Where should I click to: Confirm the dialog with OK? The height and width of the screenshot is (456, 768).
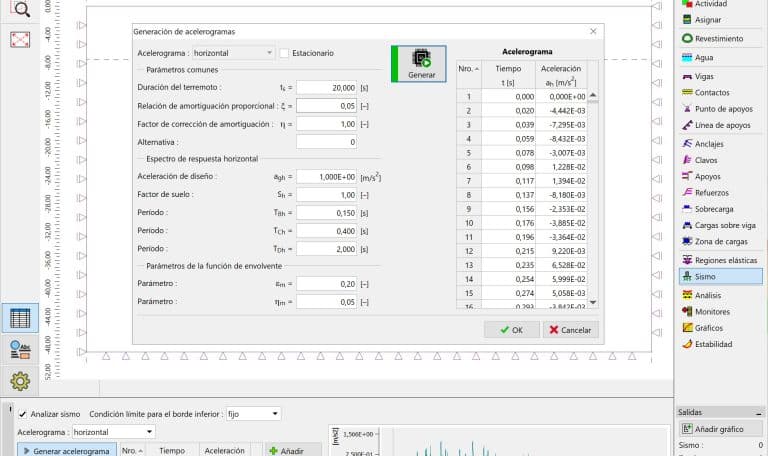coord(512,330)
